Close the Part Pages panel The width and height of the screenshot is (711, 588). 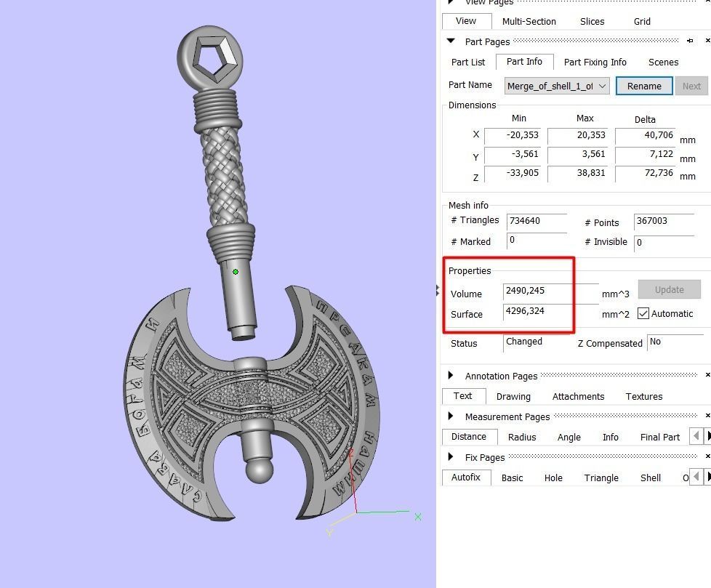point(707,41)
